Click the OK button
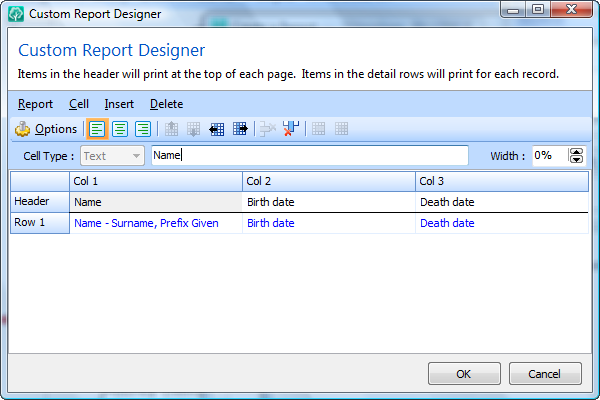 pos(464,374)
